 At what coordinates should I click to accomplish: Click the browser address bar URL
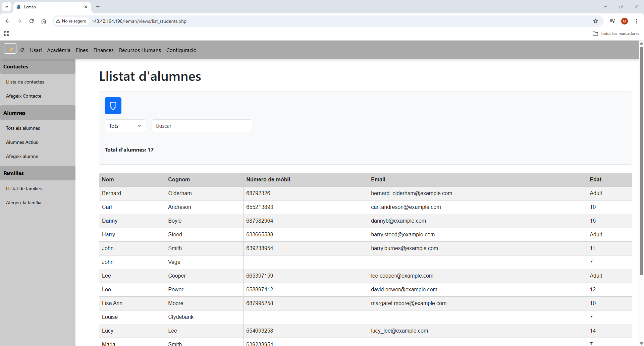click(139, 21)
